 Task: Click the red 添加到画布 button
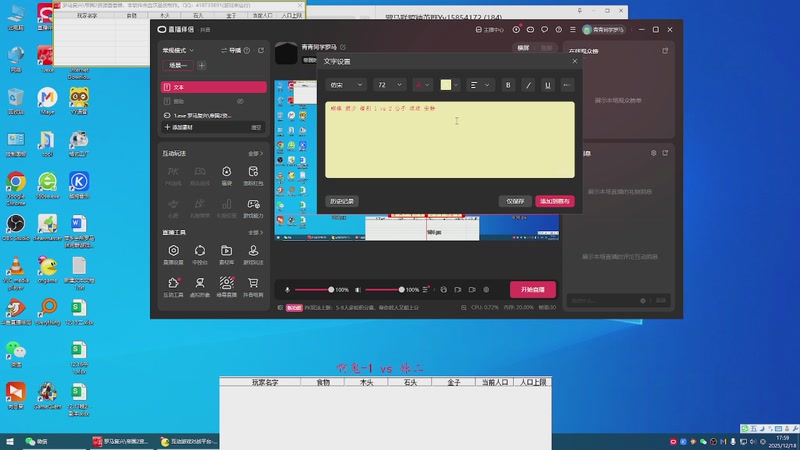[x=555, y=202]
